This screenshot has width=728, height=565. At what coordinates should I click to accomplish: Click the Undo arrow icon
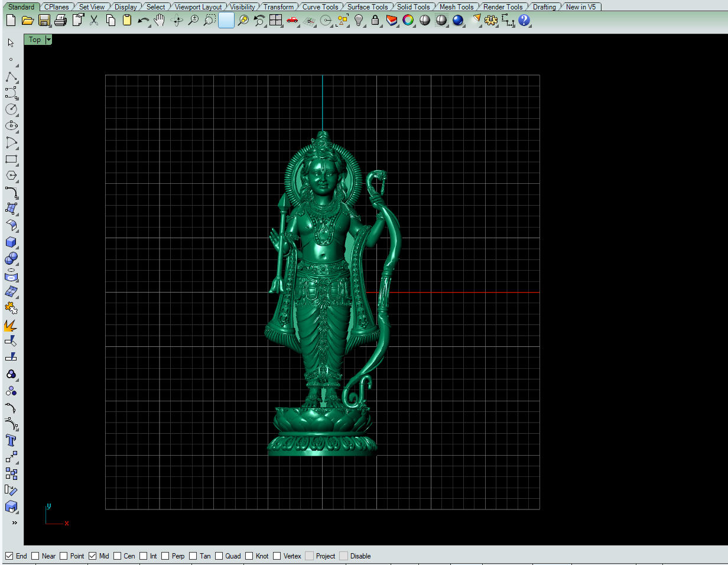pyautogui.click(x=143, y=21)
